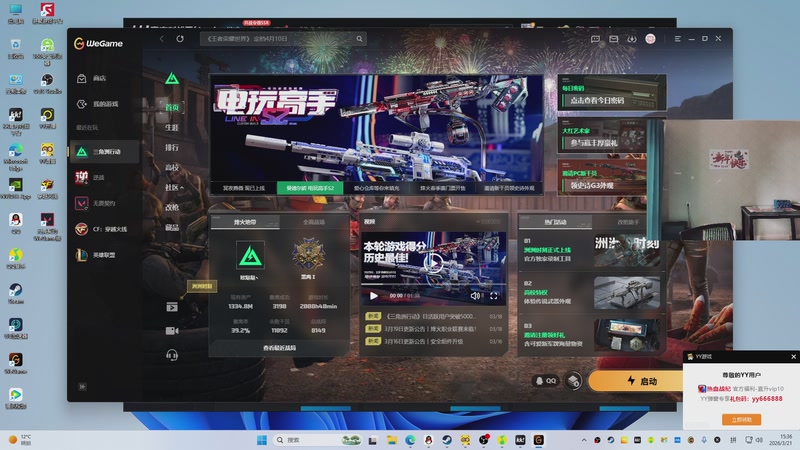
Task: Open Microsoft Edge from the taskbar
Action: (410, 440)
